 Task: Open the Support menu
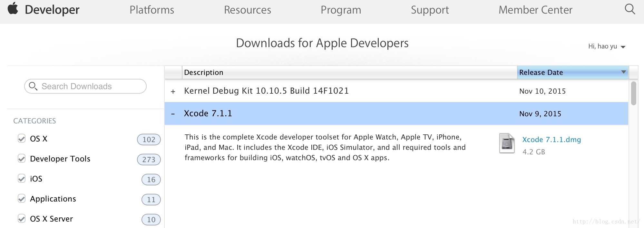430,10
